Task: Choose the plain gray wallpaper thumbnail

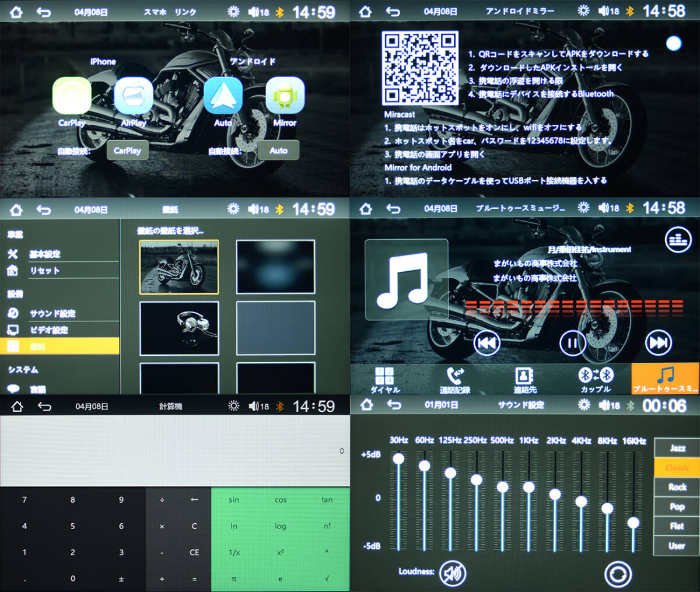Action: [x=275, y=328]
